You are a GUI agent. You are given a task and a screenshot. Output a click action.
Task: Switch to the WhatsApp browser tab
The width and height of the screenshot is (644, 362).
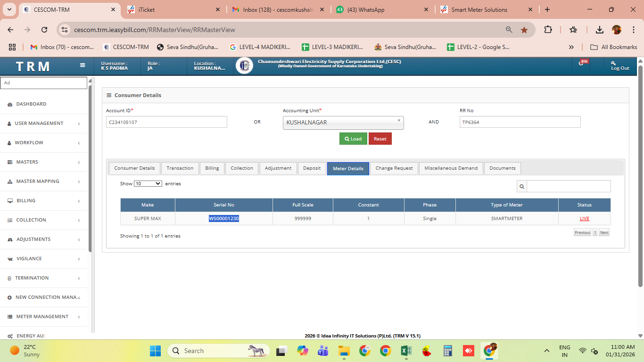point(382,9)
